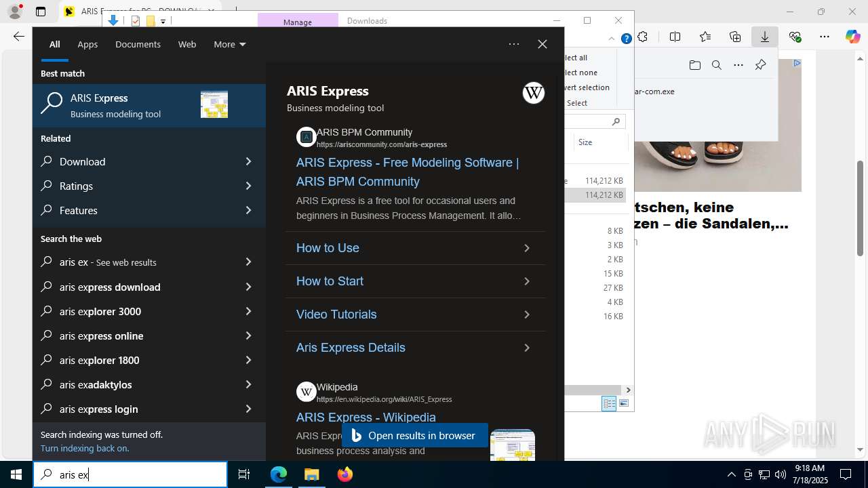
Task: Open ARIS Express - Free Modeling Software link
Action: pos(408,172)
